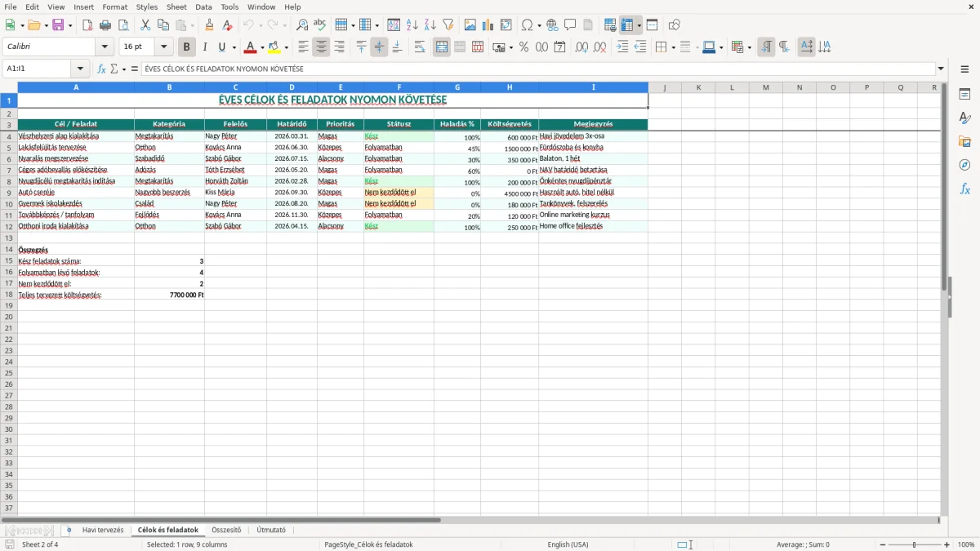This screenshot has width=980, height=551.
Task: Open the Special Character dropdown arrow
Action: coord(539,25)
